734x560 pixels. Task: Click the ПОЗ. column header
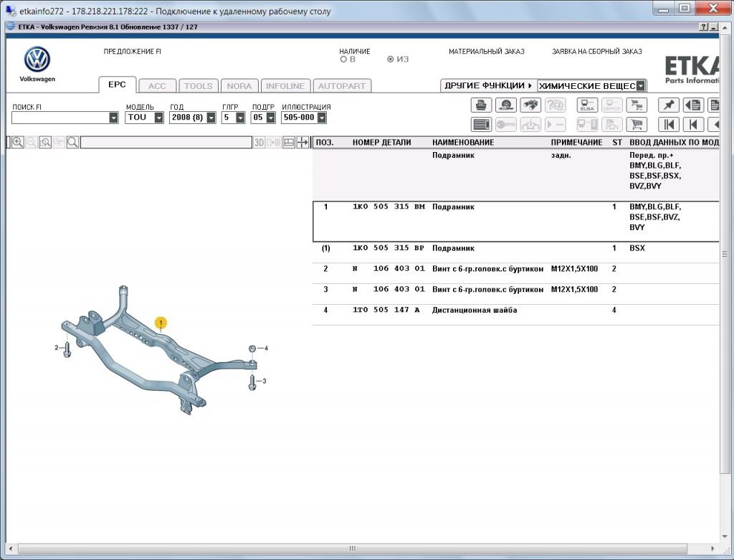pyautogui.click(x=325, y=143)
